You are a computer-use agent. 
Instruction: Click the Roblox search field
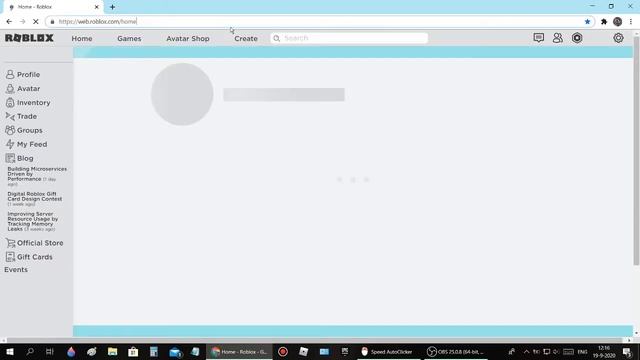[349, 38]
